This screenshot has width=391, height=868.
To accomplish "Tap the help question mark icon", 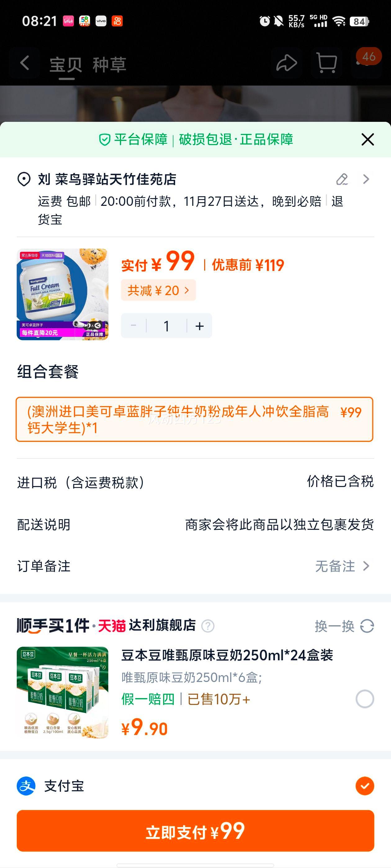I will click(x=208, y=626).
